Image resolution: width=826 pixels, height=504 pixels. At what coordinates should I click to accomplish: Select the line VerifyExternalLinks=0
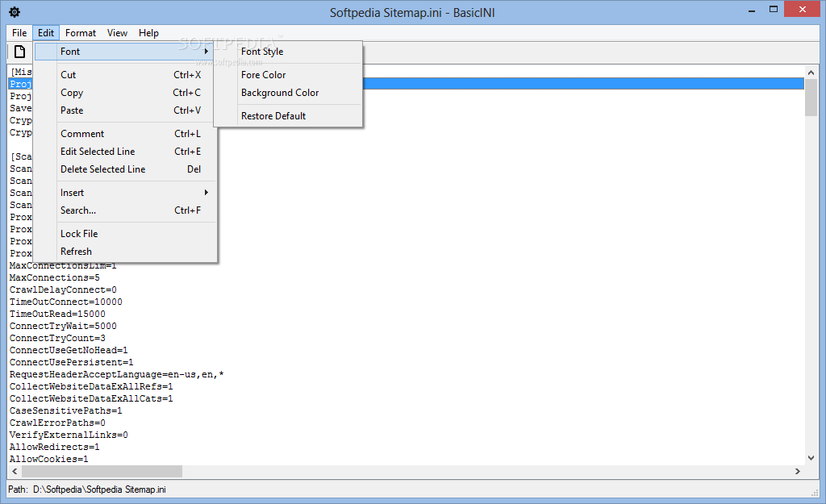click(69, 435)
